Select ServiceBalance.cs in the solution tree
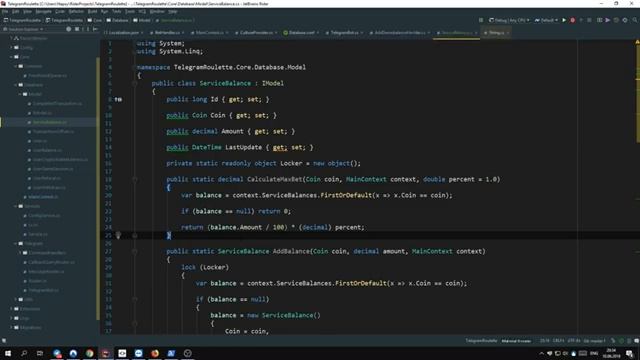This screenshot has width=640, height=360. (x=49, y=122)
